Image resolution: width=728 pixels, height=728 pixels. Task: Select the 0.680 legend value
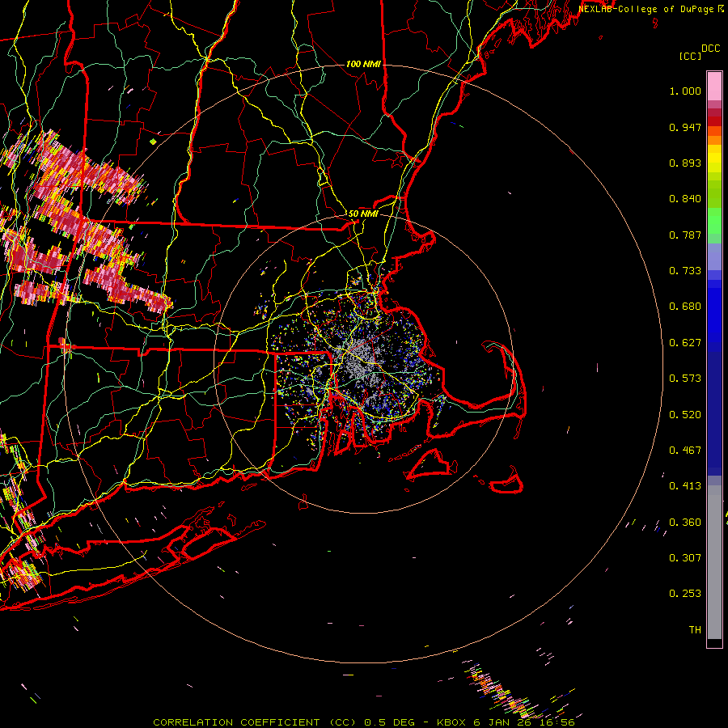pos(685,307)
